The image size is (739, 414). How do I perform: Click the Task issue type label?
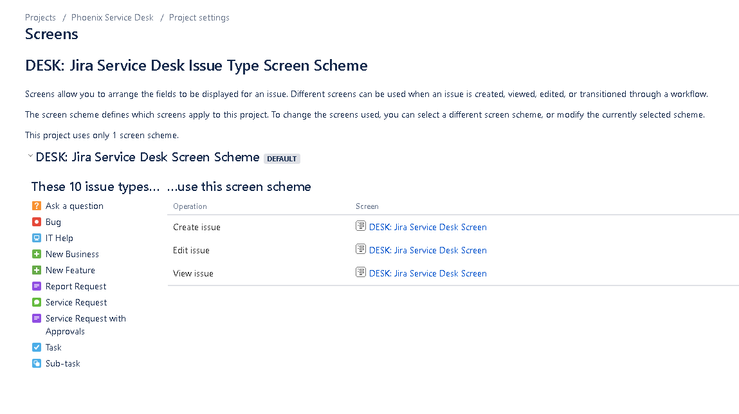[53, 348]
